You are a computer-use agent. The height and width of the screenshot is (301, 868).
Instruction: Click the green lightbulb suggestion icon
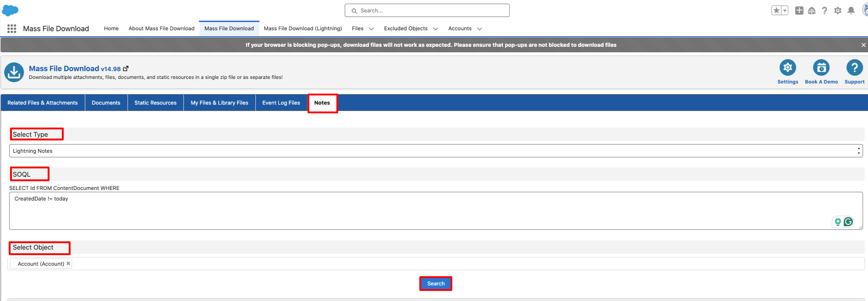(x=838, y=222)
